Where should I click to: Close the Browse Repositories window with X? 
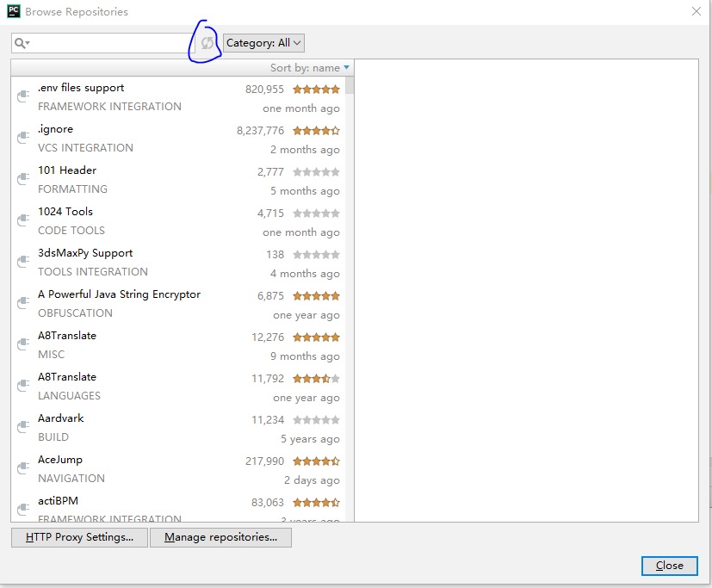click(x=697, y=11)
